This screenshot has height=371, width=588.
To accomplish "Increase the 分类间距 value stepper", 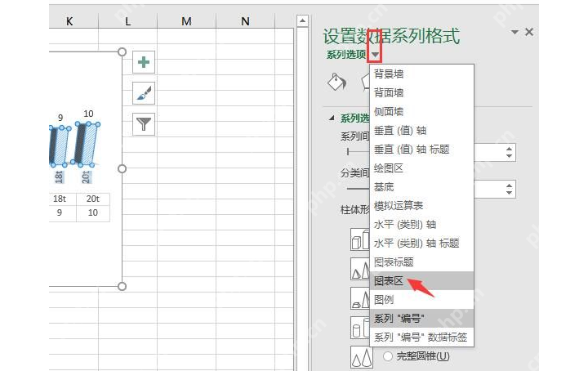I will (x=509, y=185).
